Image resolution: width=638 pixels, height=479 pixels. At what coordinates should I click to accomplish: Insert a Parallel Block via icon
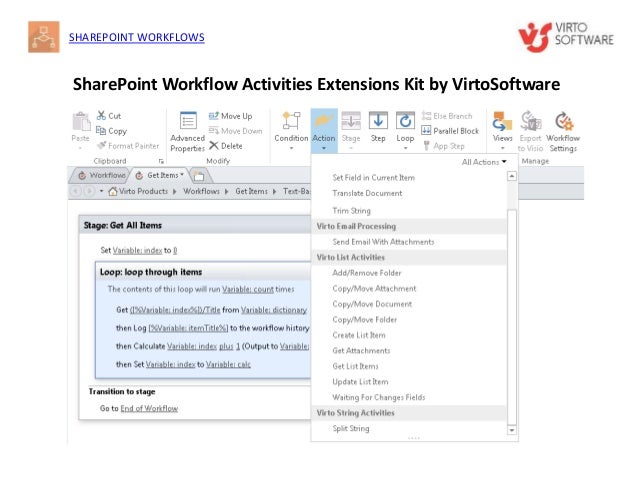tap(426, 131)
